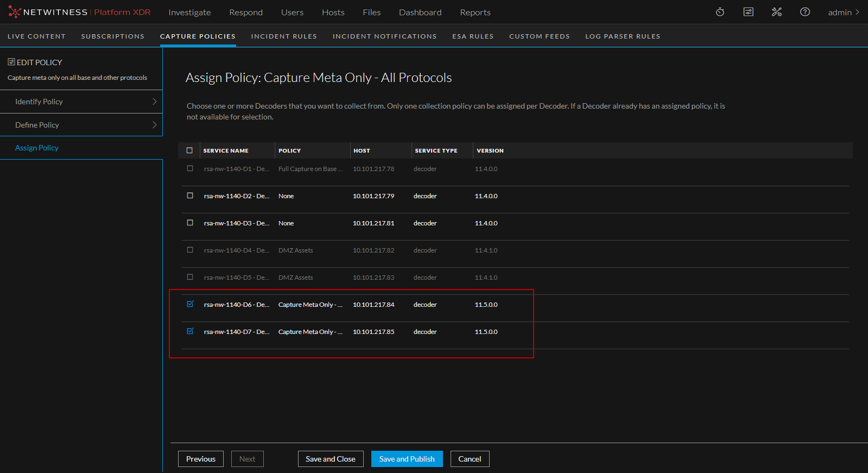Select the Assign Policy step link
Viewport: 868px width, 473px height.
coord(37,148)
